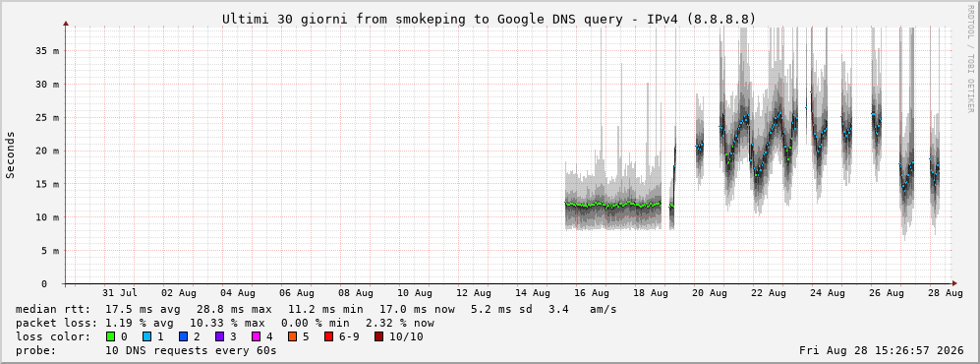Click the dark red 10/10 loss swatch
The image size is (980, 364).
(379, 336)
